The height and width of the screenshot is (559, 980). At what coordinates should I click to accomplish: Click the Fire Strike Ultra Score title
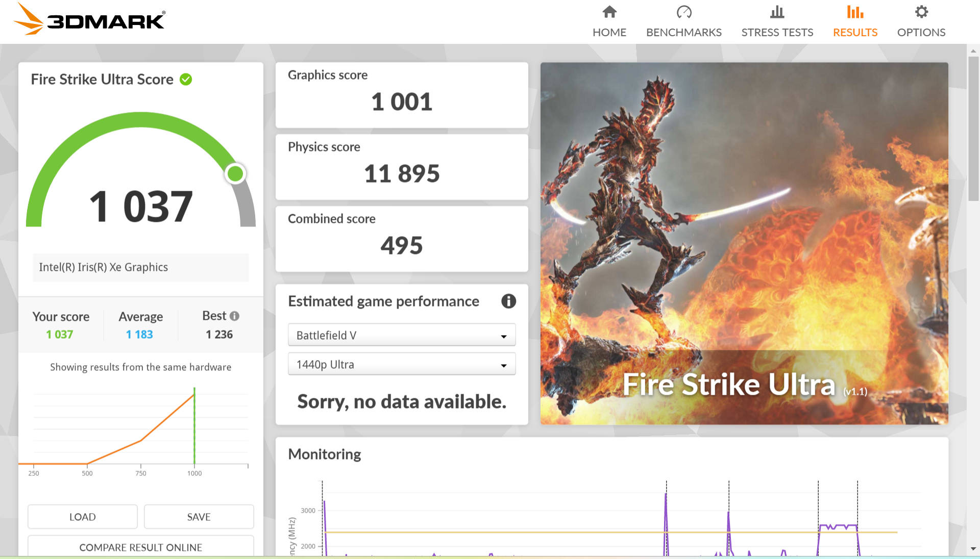click(102, 79)
